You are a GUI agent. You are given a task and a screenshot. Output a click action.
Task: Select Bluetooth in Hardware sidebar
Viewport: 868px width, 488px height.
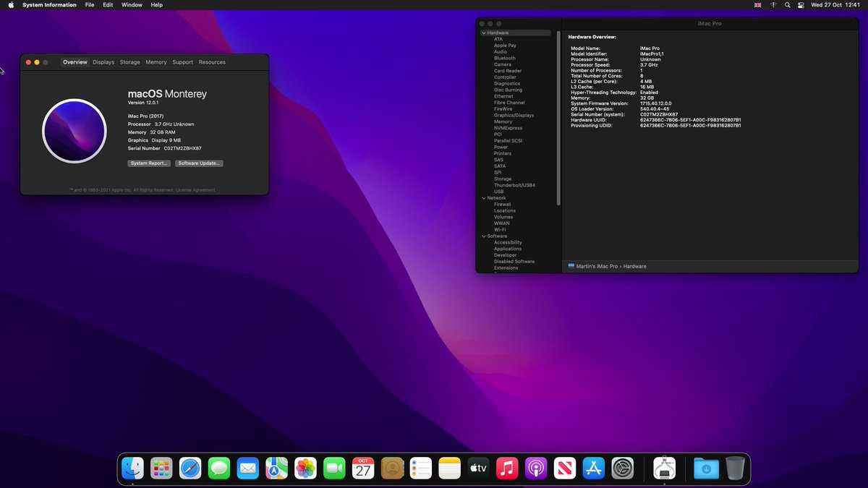coord(505,58)
